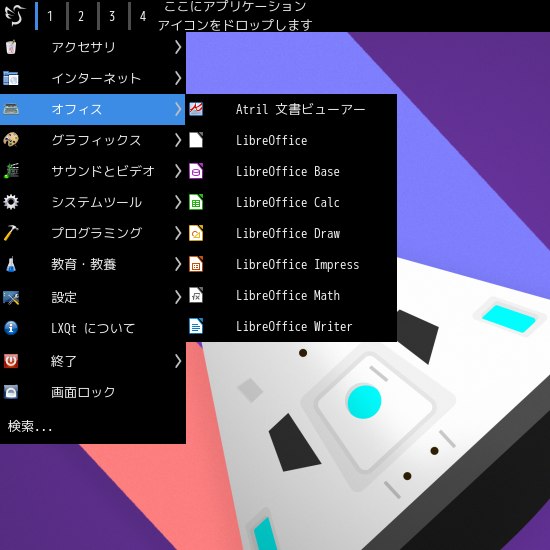This screenshot has width=550, height=550.
Task: Click the Programming (プログラミング) hammer icon
Action: (11, 233)
